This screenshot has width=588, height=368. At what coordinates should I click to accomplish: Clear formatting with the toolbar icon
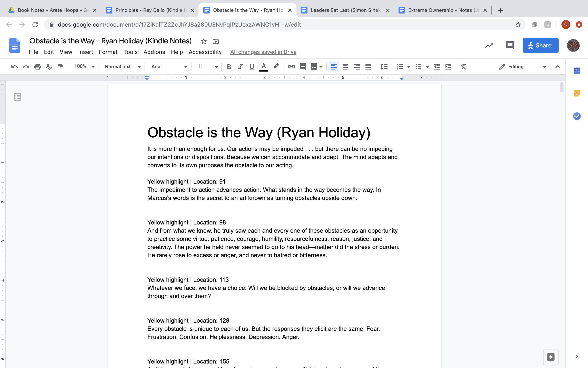click(x=464, y=67)
